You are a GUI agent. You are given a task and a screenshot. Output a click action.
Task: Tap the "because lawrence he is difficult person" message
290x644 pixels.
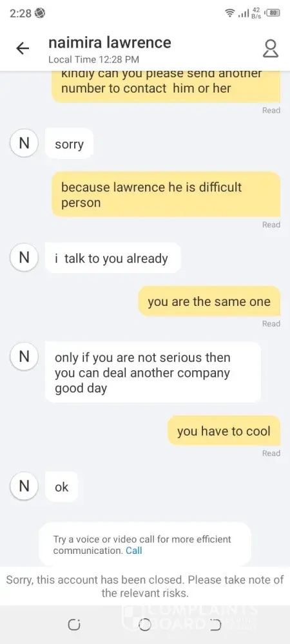pos(166,194)
